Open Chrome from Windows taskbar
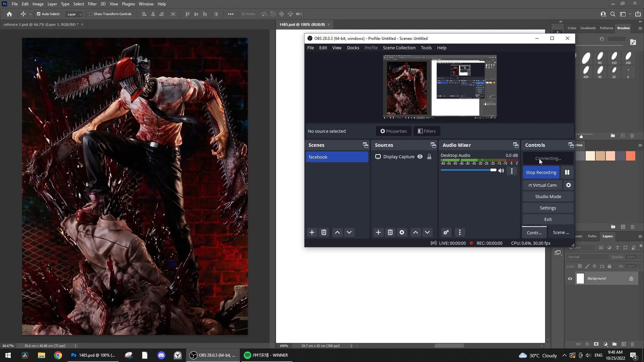The height and width of the screenshot is (362, 644). 58,355
